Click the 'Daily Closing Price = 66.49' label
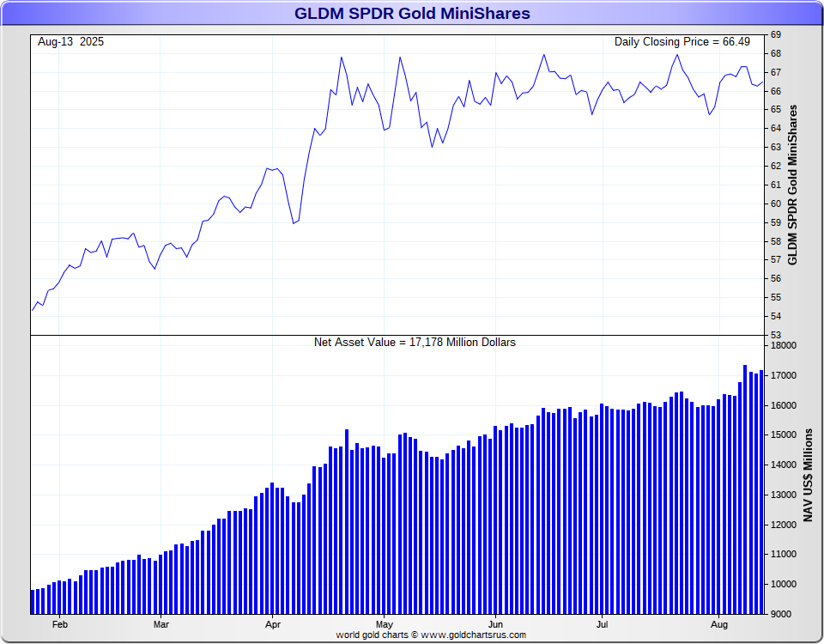Image resolution: width=824 pixels, height=644 pixels. (682, 42)
